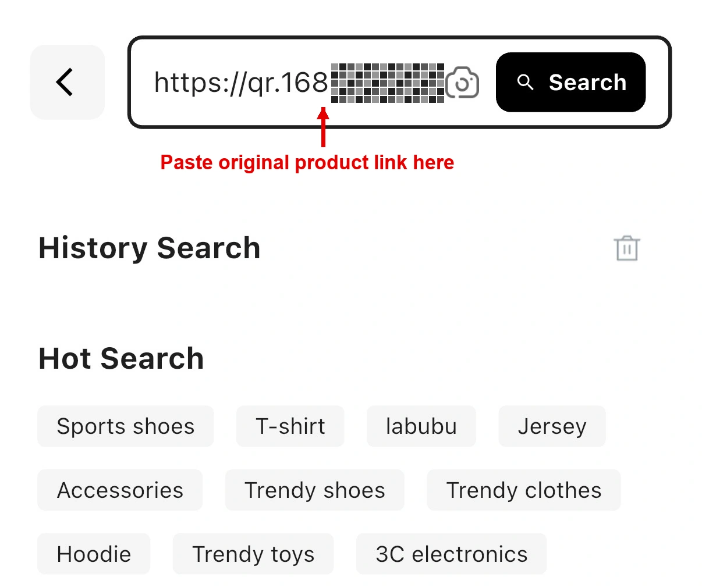Select the Accessories search tag

(120, 490)
